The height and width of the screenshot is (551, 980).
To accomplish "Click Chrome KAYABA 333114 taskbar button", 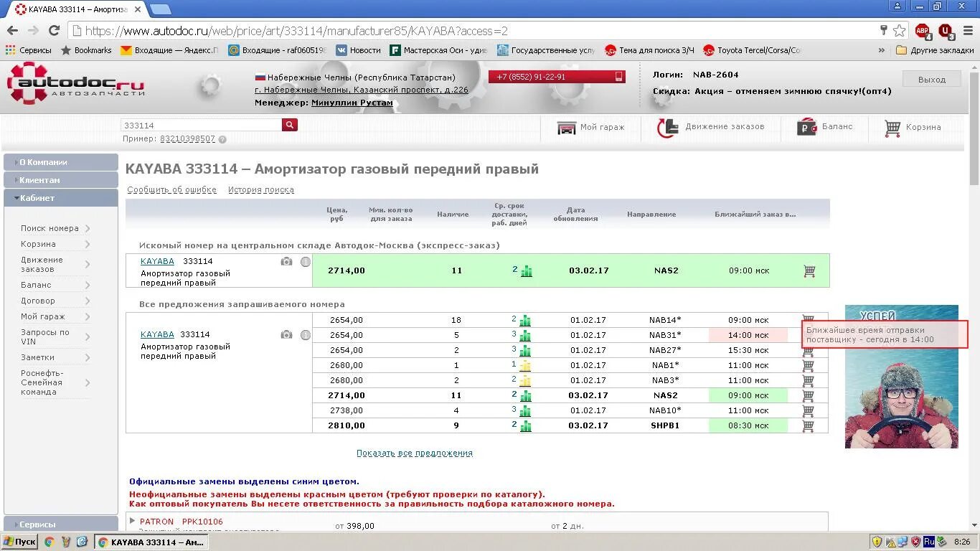I will [151, 542].
